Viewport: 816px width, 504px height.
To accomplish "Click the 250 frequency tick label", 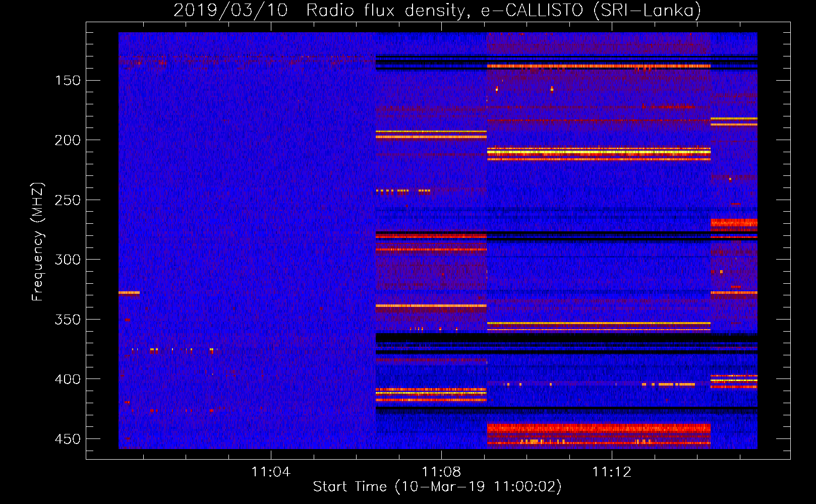I will click(x=68, y=200).
